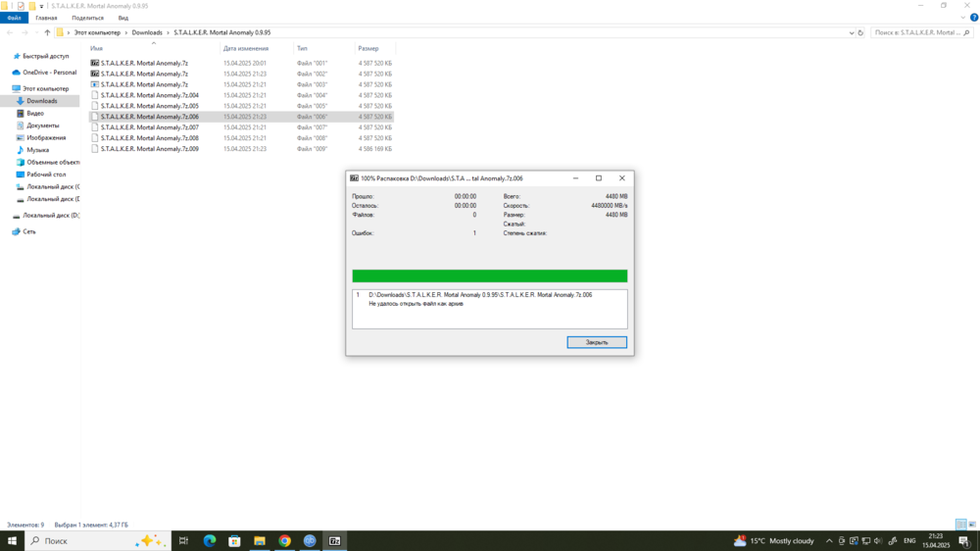Image resolution: width=980 pixels, height=551 pixels.
Task: Open the Вид ribbon tab
Action: pos(123,18)
